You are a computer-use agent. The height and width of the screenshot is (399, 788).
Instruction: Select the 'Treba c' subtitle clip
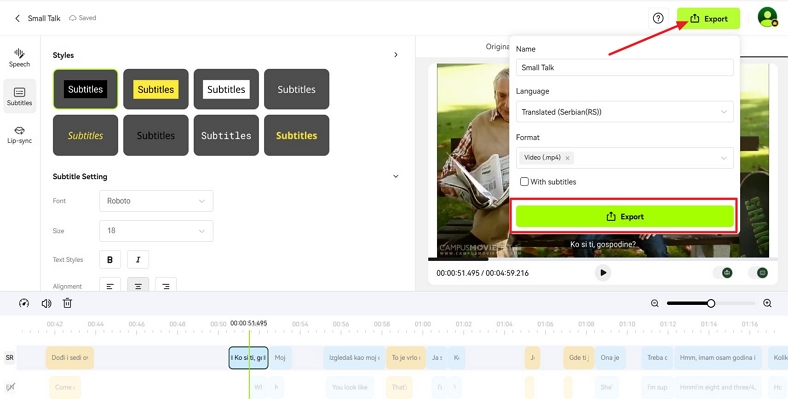click(x=657, y=358)
